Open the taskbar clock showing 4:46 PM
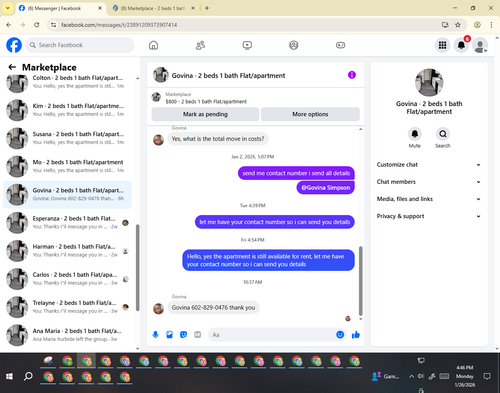 point(465,376)
